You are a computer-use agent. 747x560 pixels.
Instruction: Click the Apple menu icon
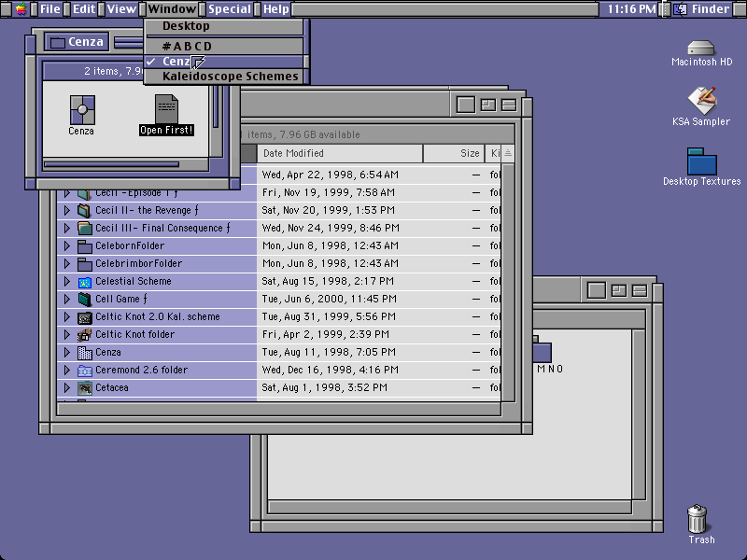pos(21,8)
